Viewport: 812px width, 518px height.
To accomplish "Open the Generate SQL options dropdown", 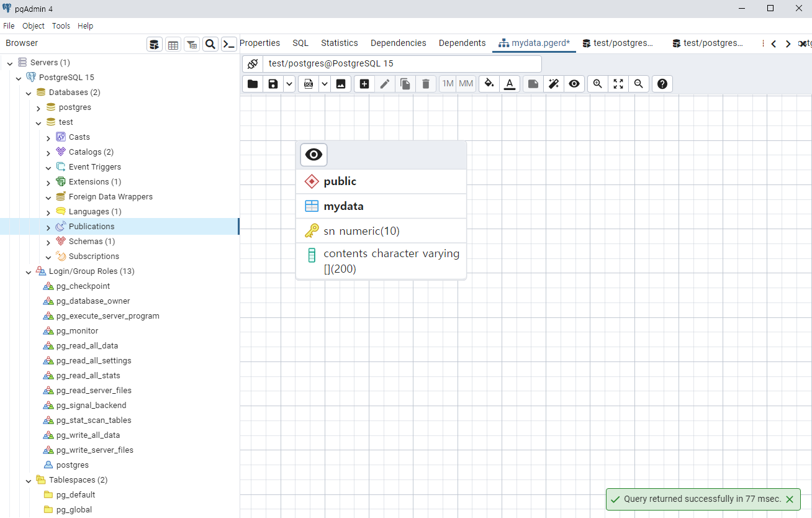I will 325,84.
